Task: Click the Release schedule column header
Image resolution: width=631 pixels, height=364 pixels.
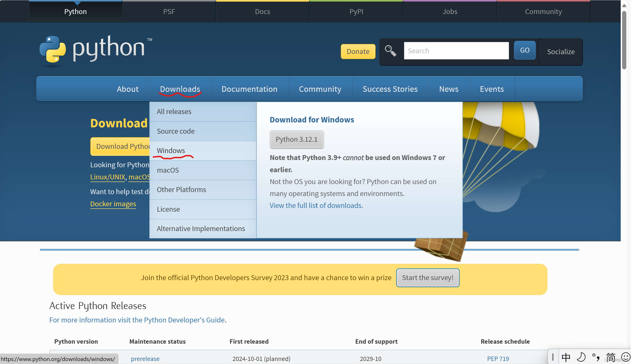Action: [505, 342]
